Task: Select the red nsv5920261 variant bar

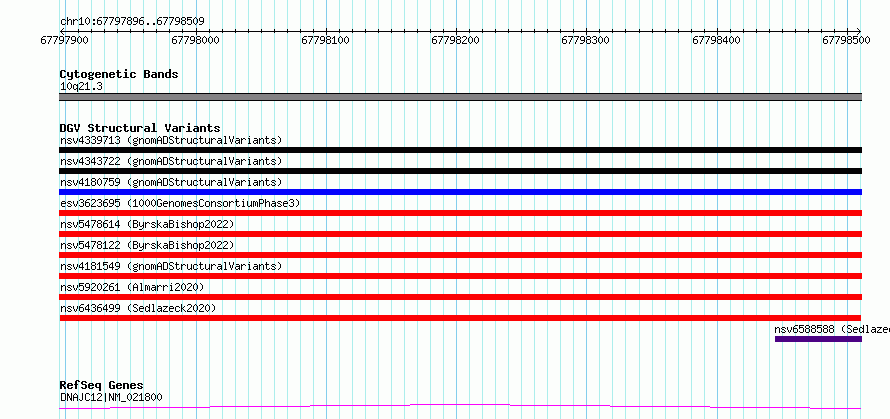Action: (x=460, y=297)
